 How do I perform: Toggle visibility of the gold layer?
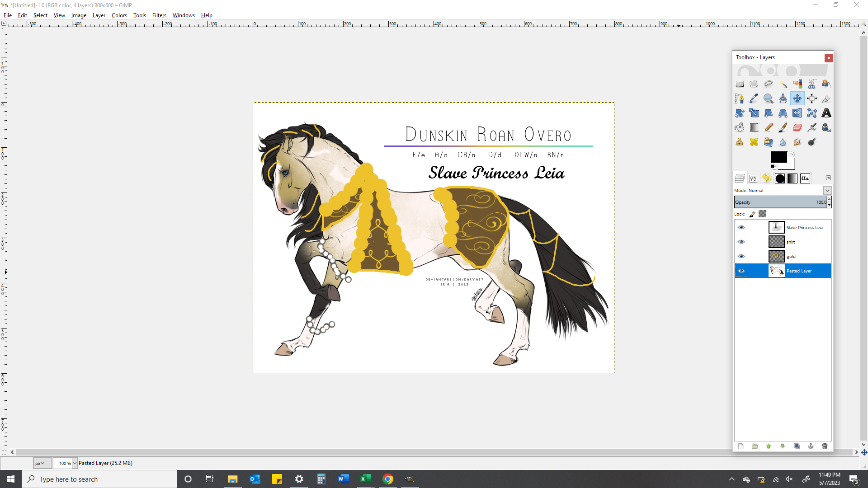pyautogui.click(x=741, y=256)
